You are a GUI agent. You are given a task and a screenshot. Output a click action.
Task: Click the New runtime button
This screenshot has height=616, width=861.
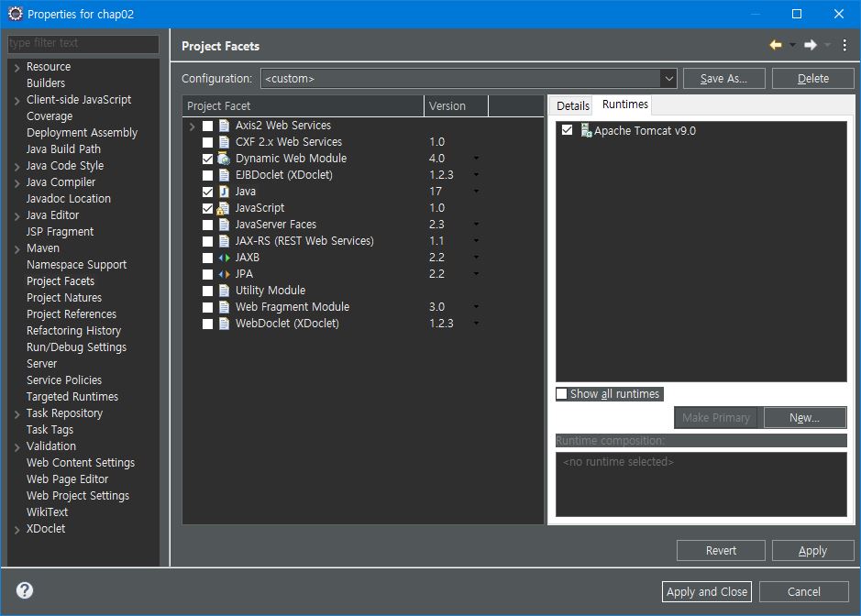(x=804, y=418)
